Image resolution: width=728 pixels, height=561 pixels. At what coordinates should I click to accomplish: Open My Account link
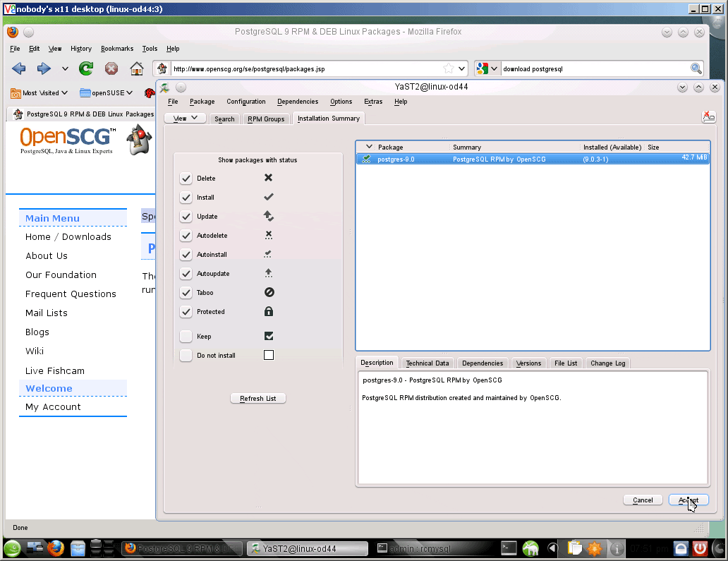tap(53, 407)
